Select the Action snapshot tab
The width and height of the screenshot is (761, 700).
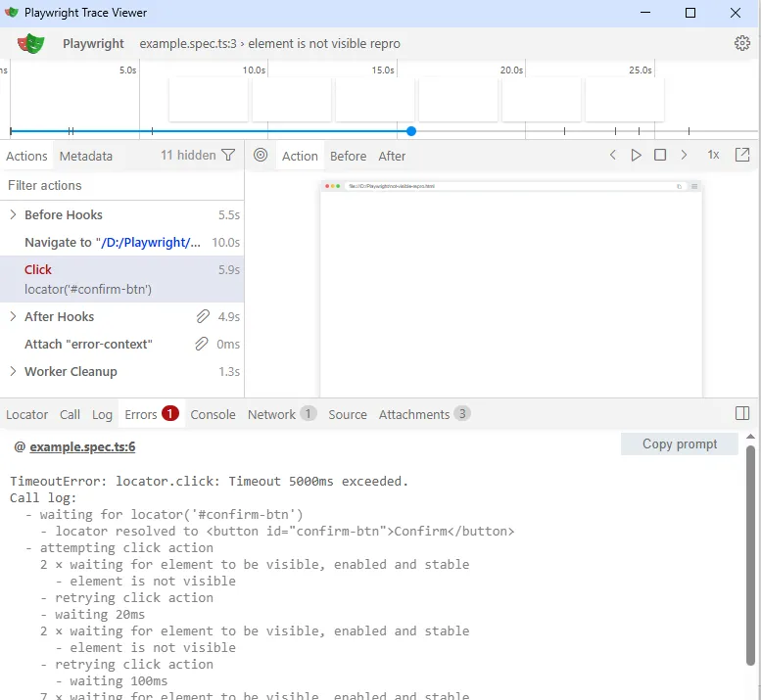[300, 156]
